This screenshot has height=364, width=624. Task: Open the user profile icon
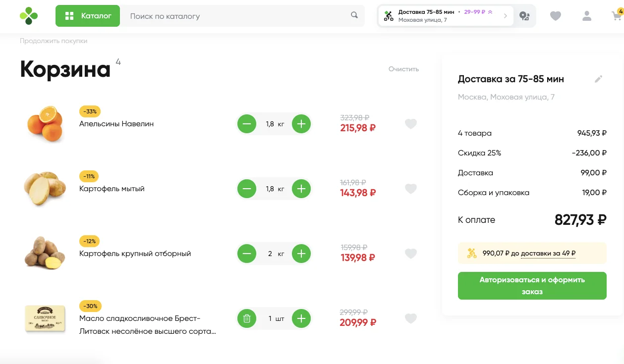point(587,16)
